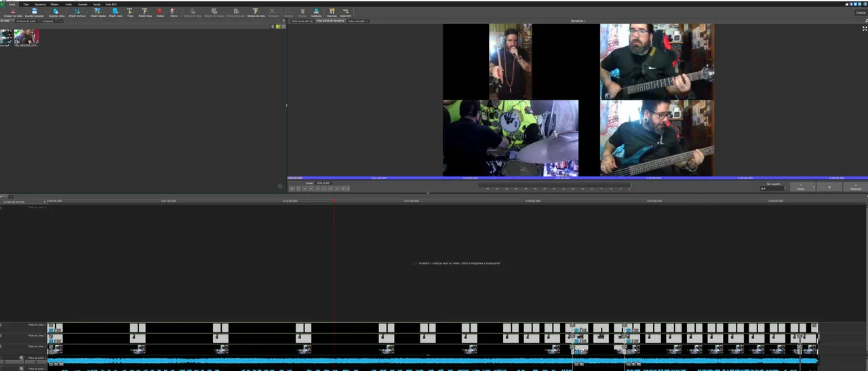Click the red Grabar record icon

(x=160, y=12)
